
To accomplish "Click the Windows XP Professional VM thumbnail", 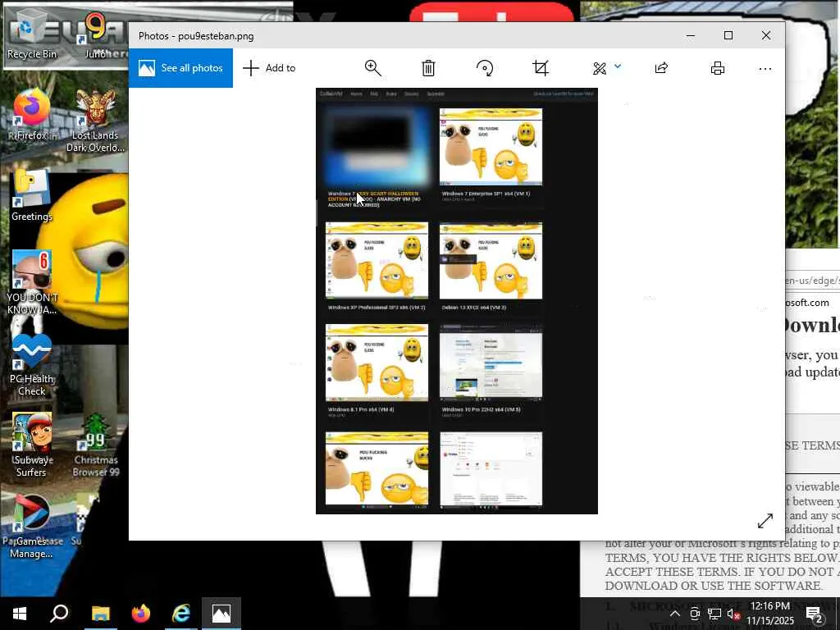I will [x=377, y=260].
